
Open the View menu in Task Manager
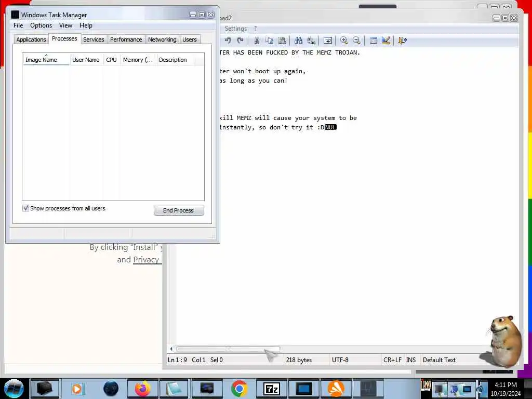pos(65,25)
